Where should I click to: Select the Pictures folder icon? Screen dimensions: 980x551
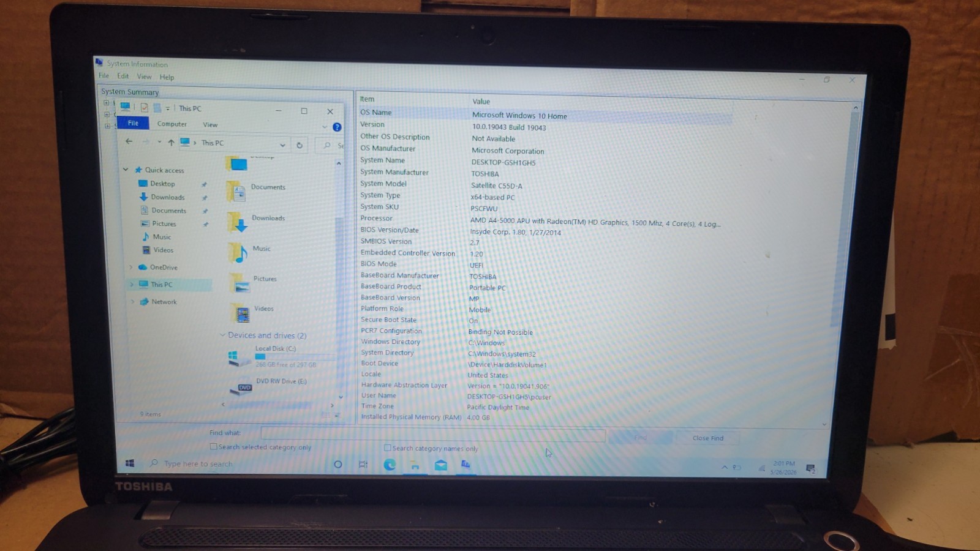(239, 283)
